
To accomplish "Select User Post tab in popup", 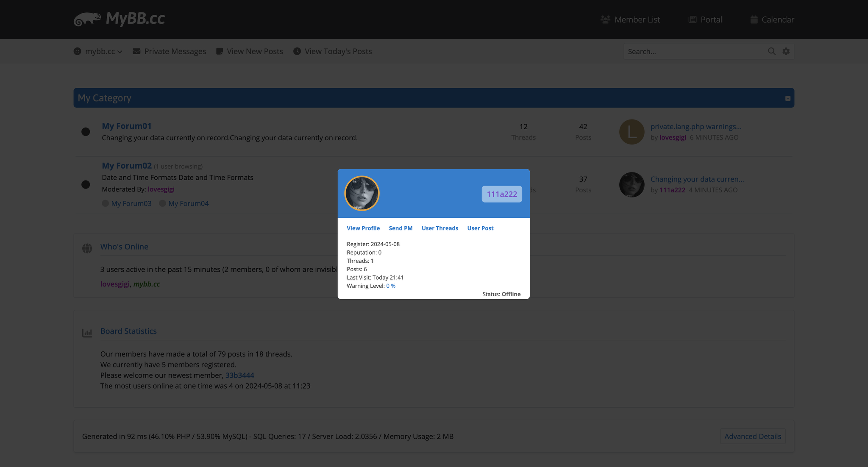I will (480, 228).
